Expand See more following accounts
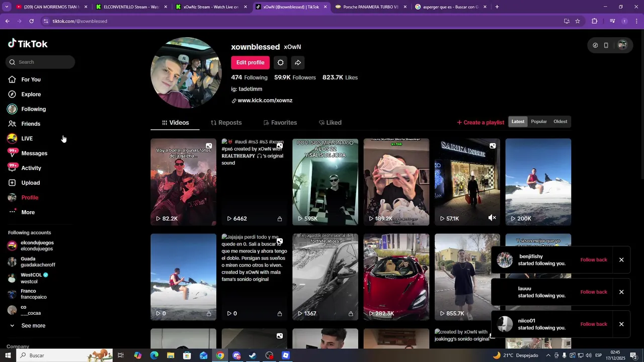 (33, 326)
